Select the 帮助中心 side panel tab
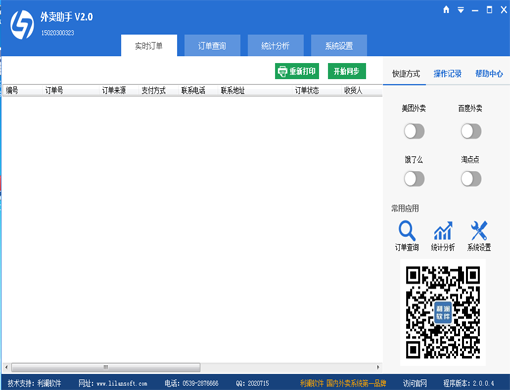The height and width of the screenshot is (390, 510). click(489, 74)
